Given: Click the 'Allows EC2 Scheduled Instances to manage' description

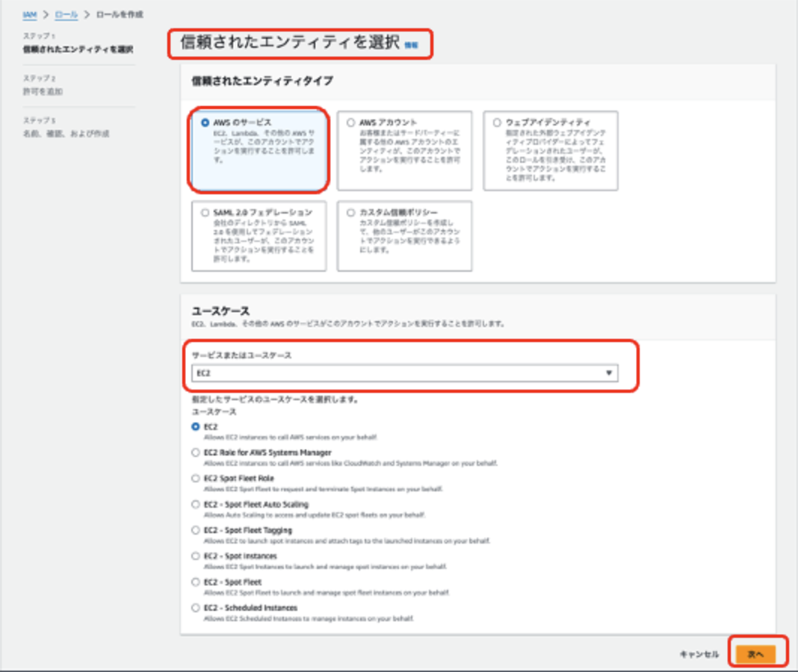Looking at the screenshot, I should click(309, 618).
